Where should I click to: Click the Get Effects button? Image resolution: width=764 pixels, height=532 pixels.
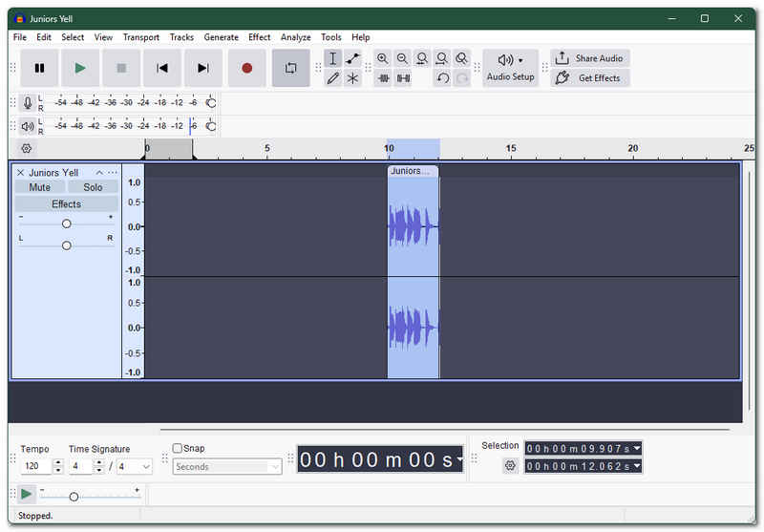tap(590, 78)
